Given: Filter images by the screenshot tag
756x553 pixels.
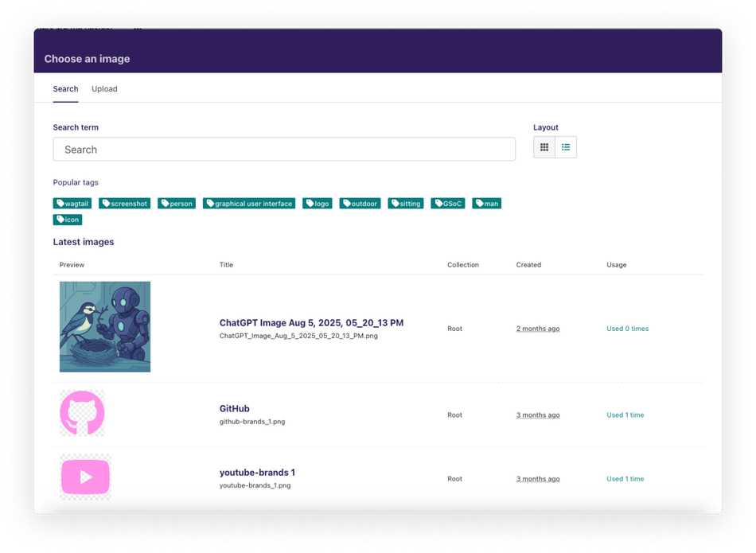Looking at the screenshot, I should click(124, 203).
